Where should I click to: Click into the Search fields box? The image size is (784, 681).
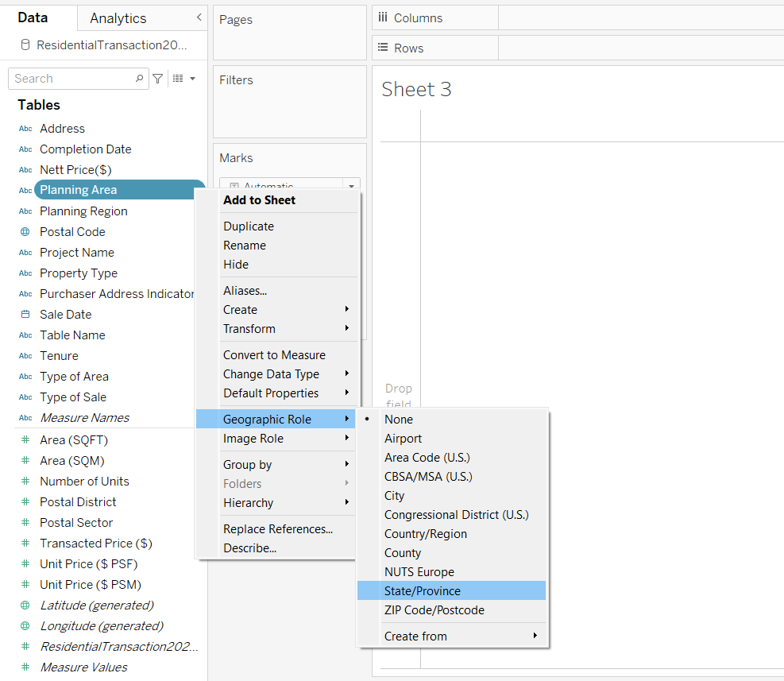click(71, 79)
